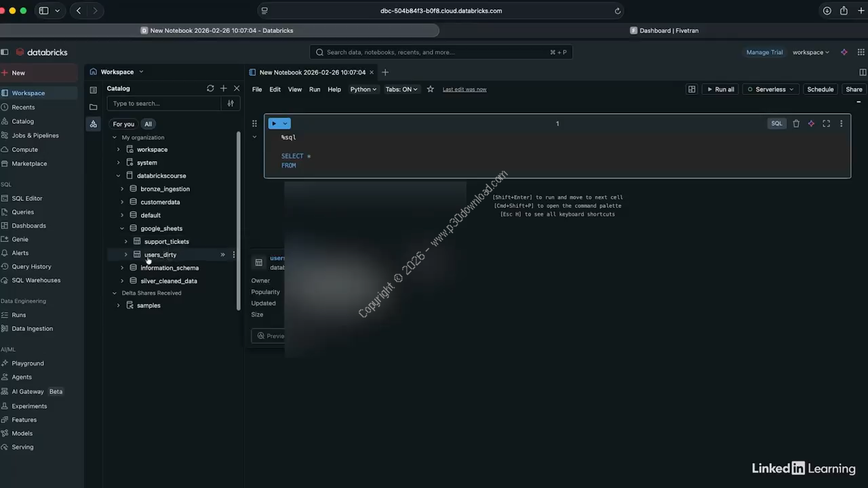Open the View menu
The width and height of the screenshot is (868, 488).
coord(294,89)
